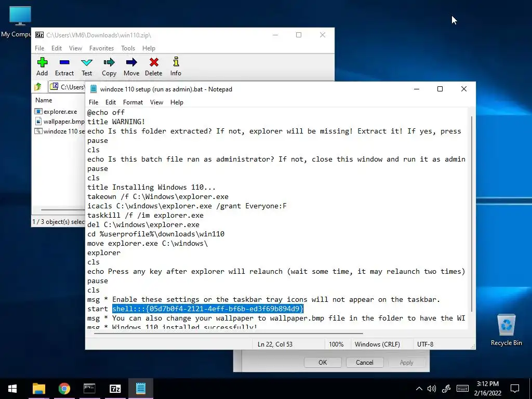Click the 100% zoom status entry in Notepad
The image size is (532, 399).
click(x=336, y=344)
